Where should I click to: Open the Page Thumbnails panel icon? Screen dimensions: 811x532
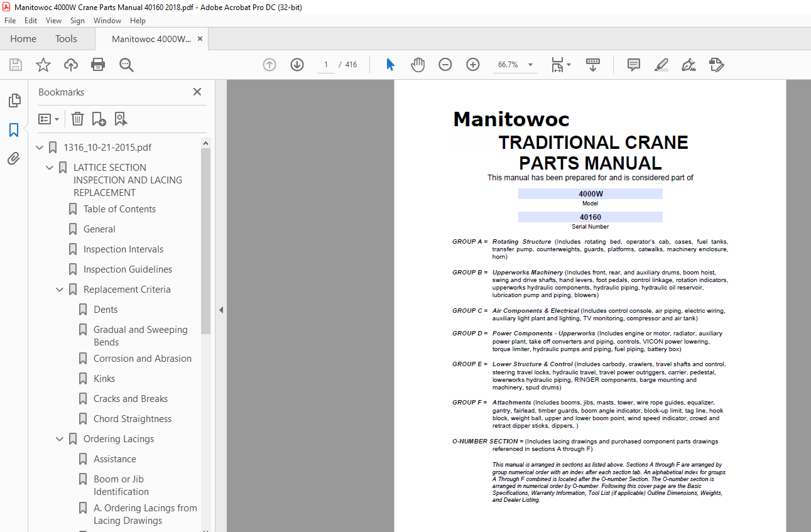[14, 100]
